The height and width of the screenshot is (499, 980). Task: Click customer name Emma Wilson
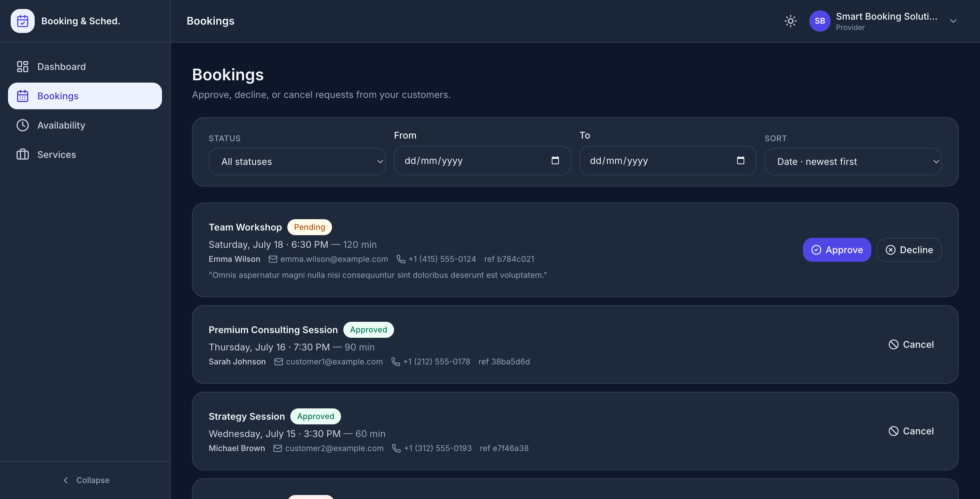tap(234, 259)
